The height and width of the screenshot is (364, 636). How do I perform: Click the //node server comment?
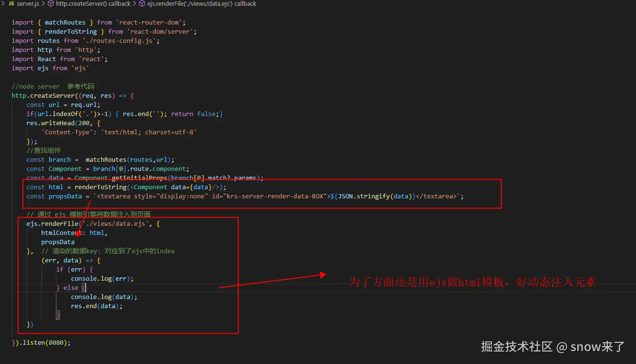coord(53,87)
